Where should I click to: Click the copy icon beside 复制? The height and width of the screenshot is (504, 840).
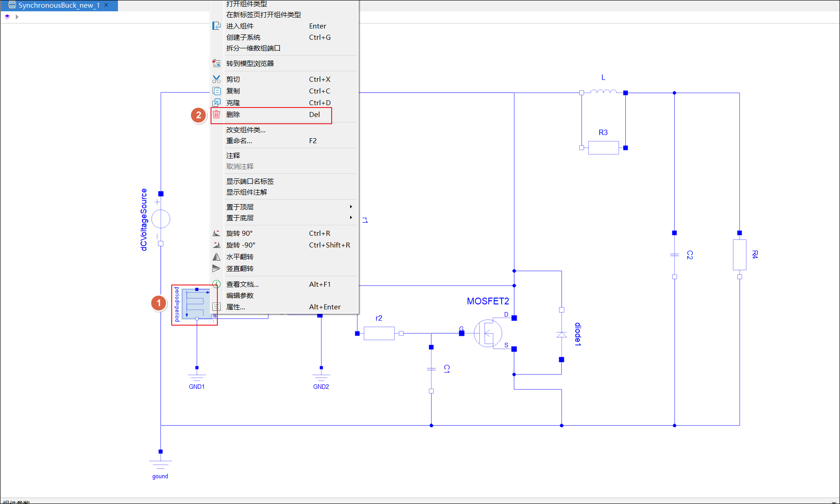coord(216,91)
